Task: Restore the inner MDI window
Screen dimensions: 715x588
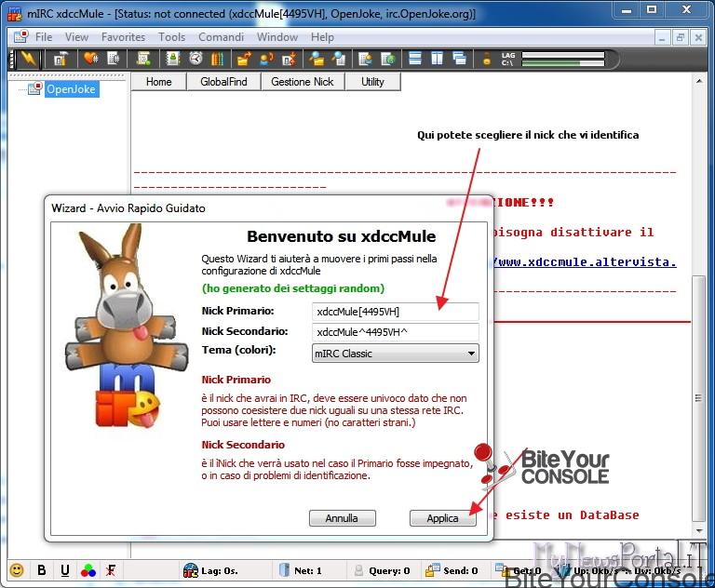Action: point(680,37)
